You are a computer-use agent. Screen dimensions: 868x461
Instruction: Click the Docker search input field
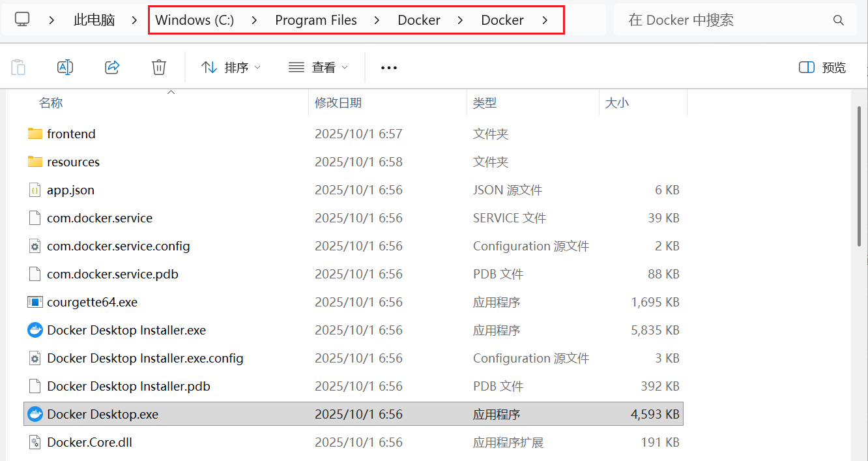723,20
